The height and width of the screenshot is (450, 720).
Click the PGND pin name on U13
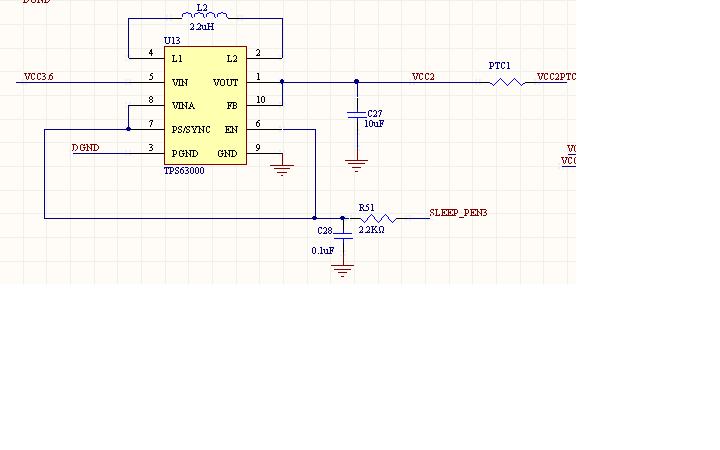[185, 153]
